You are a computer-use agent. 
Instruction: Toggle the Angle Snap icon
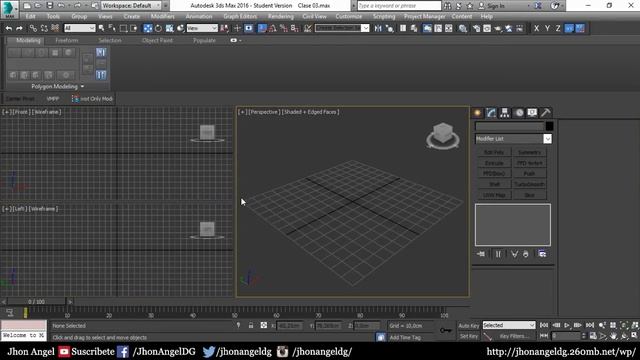click(273, 28)
